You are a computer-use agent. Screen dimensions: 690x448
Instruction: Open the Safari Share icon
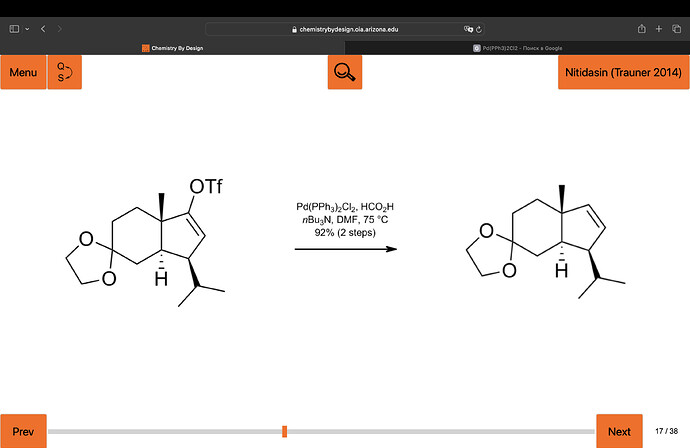(x=640, y=29)
